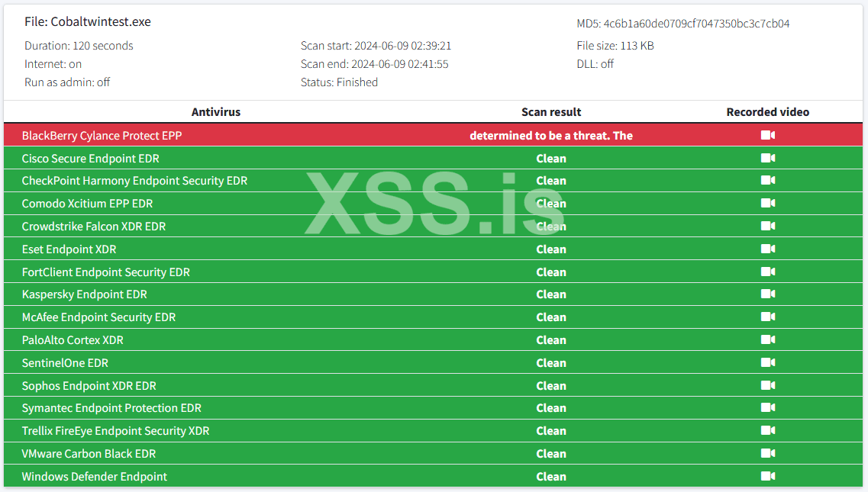Play recorded video for CheckPoint Harmony Endpoint
The width and height of the screenshot is (868, 492).
(x=768, y=181)
